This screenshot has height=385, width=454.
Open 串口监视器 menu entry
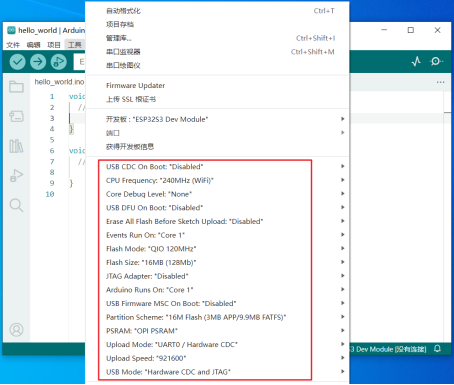point(217,52)
